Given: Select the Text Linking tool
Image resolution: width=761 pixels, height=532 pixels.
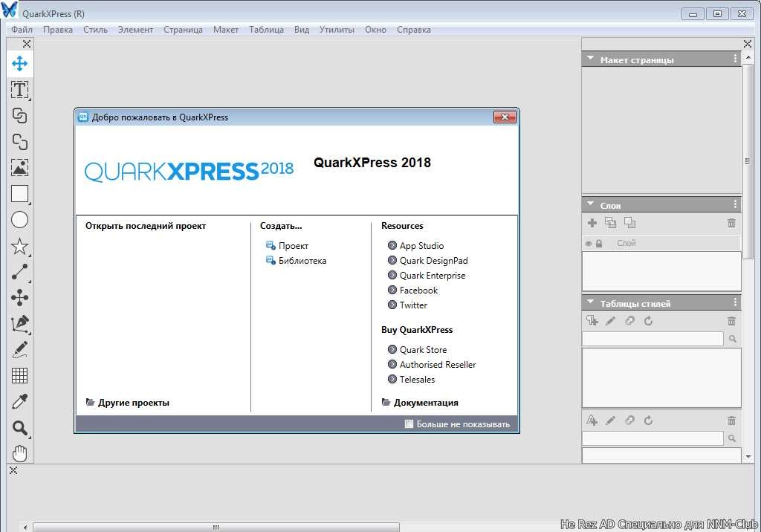Looking at the screenshot, I should [19, 115].
